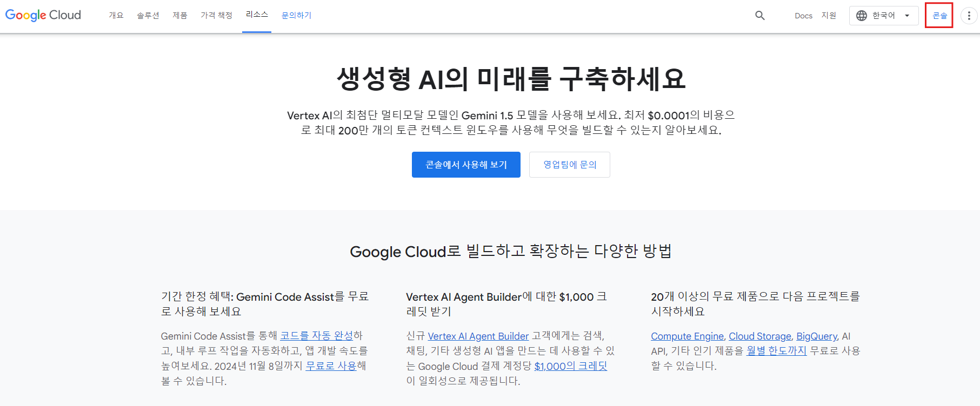Click the globe language icon
The height and width of the screenshot is (406, 980).
(x=862, y=16)
